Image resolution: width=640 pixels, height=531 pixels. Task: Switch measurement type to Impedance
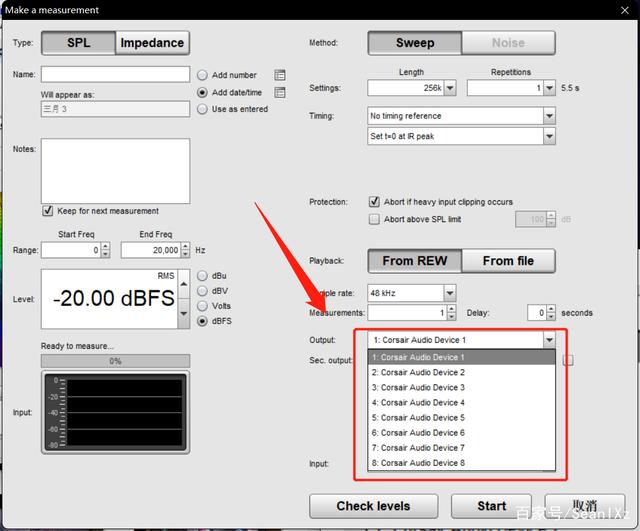click(152, 43)
